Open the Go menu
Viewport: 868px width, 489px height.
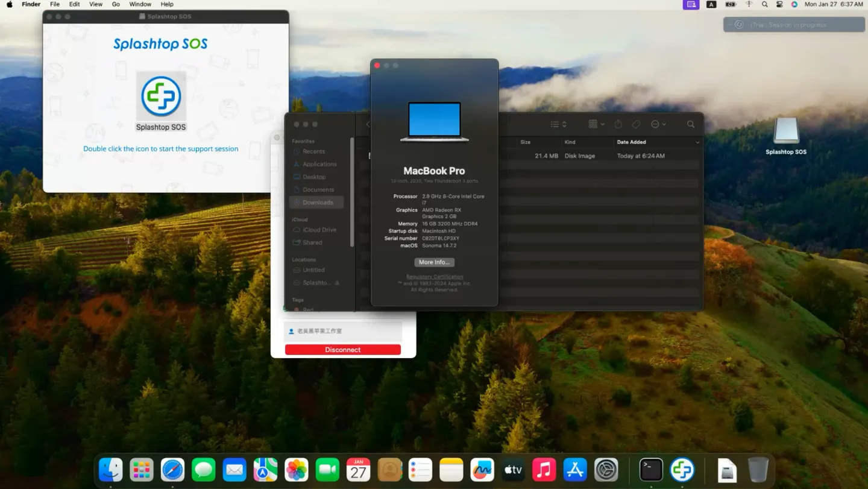point(116,4)
